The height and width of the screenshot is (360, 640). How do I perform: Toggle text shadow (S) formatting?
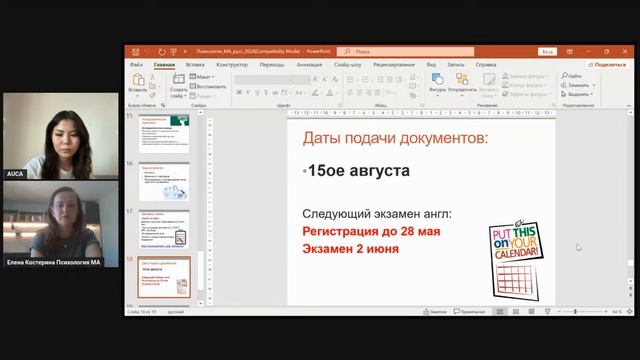pos(266,93)
